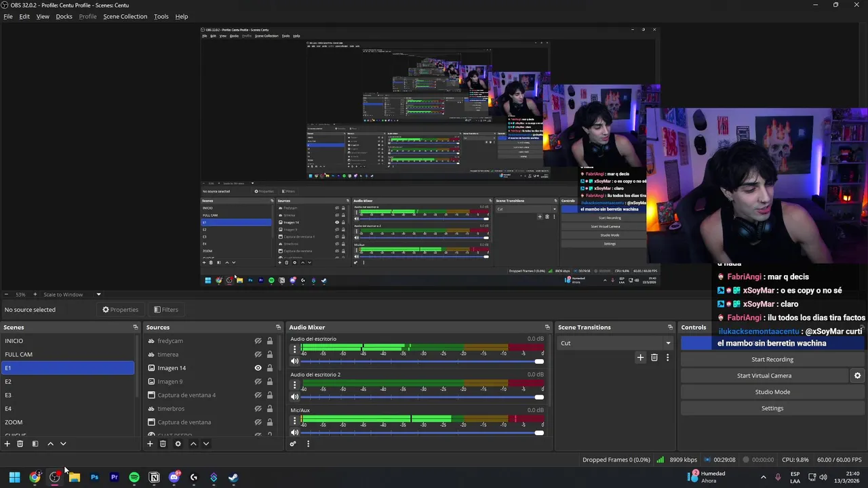Screen dimensions: 868x488
Task: Open Audio del escritorio 2 options menu
Action: tap(294, 385)
